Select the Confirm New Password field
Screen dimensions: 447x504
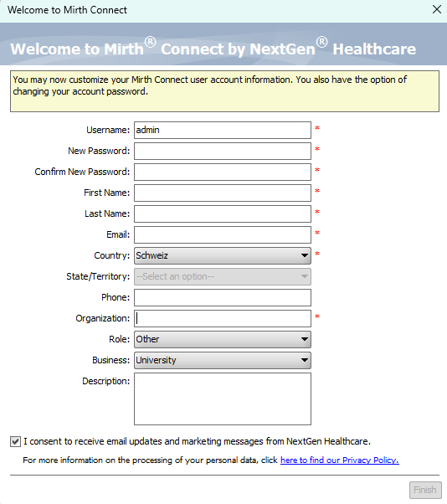223,172
